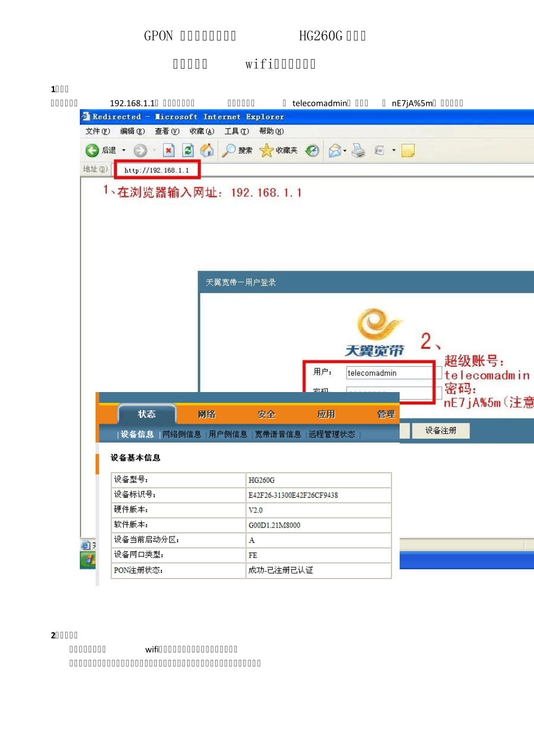This screenshot has width=534, height=756.
Task: Click the Windows Start button on taskbar
Action: (88, 560)
